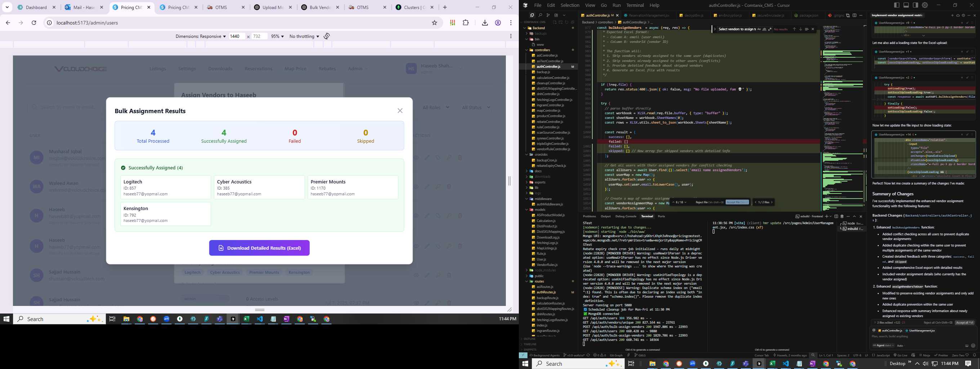Open Explorer view icon in Cursor
This screenshot has width=980, height=369.
pyautogui.click(x=532, y=15)
